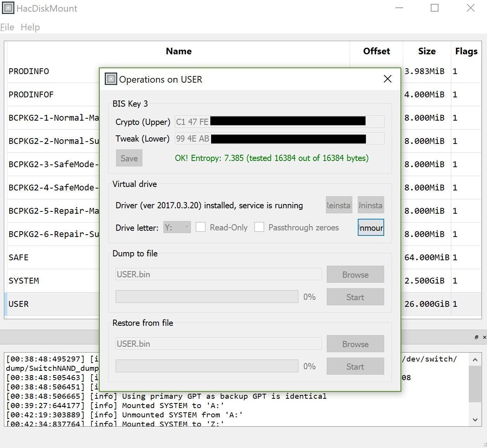Click Browse in Dump to file section
This screenshot has width=487, height=448.
click(x=355, y=275)
